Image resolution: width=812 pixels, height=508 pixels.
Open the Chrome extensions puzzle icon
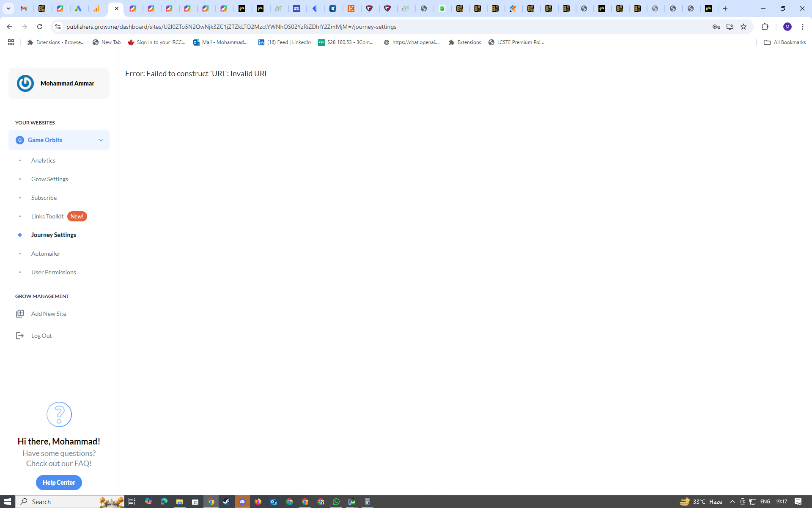pos(765,27)
